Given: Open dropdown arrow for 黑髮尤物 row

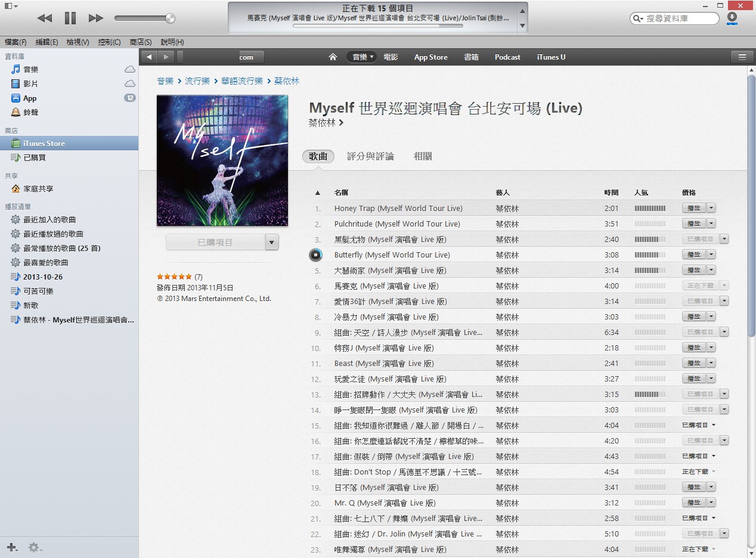Looking at the screenshot, I should [724, 240].
